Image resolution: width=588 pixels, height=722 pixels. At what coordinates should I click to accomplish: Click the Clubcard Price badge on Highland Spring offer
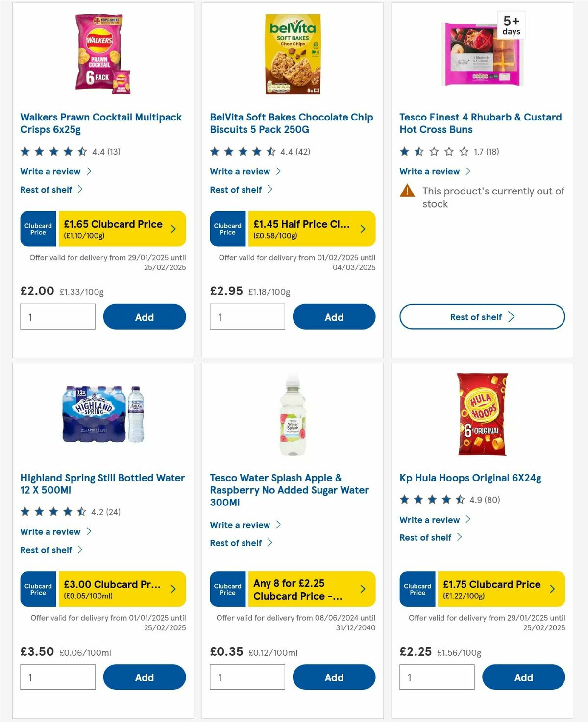point(38,589)
